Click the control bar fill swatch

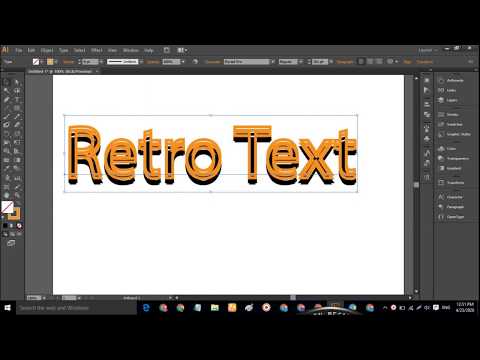pos(36,62)
